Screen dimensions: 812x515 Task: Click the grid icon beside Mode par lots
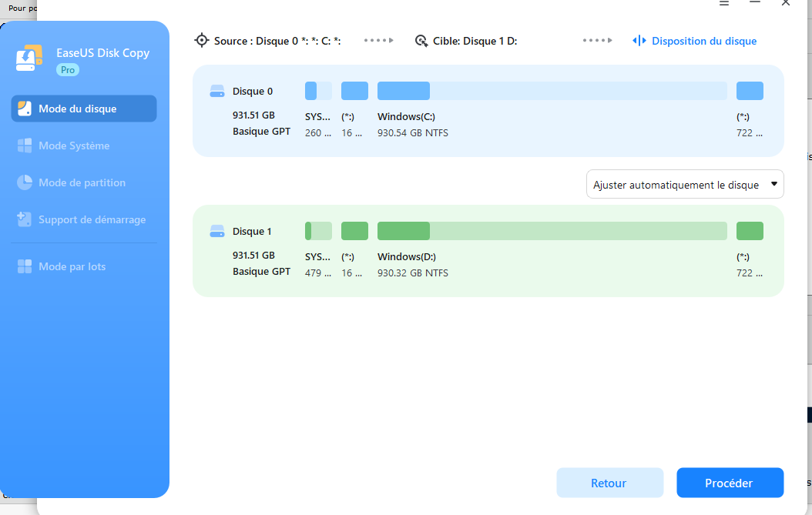pos(25,266)
